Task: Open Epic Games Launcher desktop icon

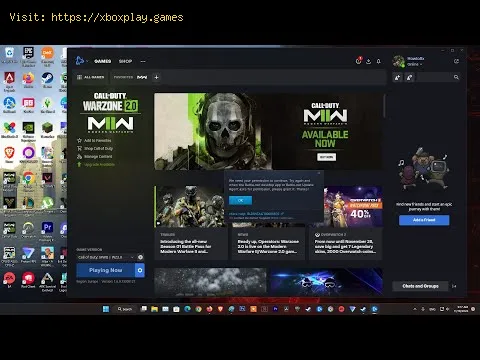Action: (x=28, y=56)
